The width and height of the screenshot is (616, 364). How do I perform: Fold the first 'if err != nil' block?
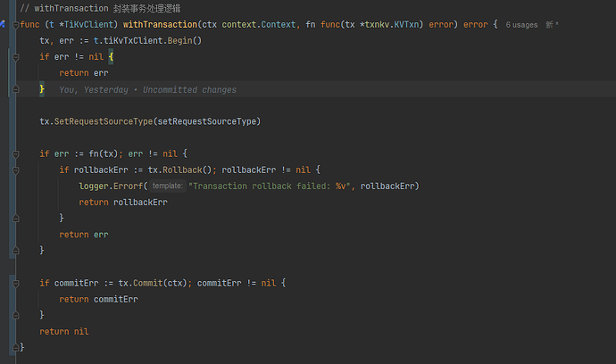(x=15, y=57)
